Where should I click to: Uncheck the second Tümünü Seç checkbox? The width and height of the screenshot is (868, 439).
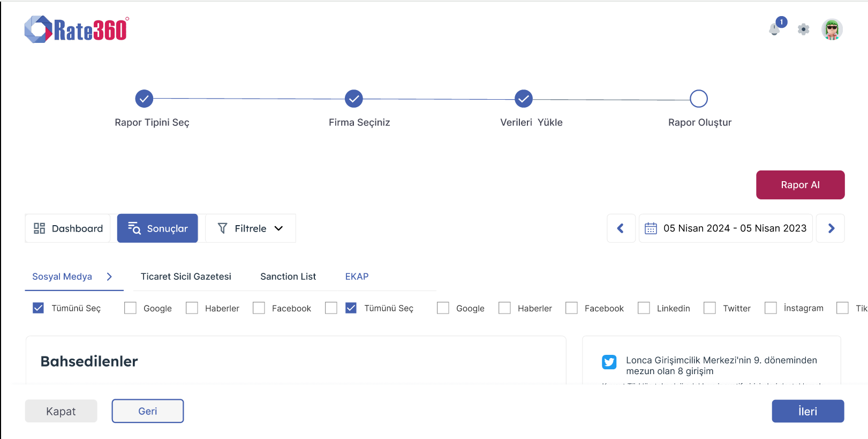[351, 308]
